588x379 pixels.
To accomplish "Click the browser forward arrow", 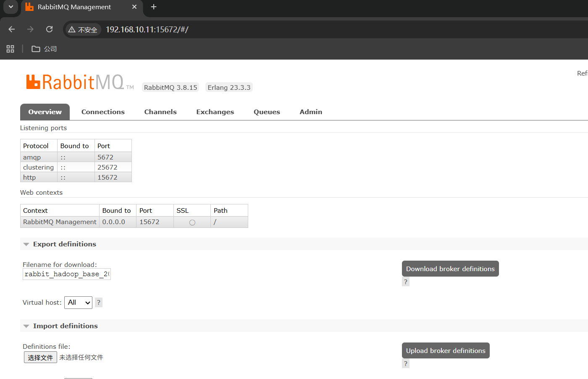I will click(30, 29).
